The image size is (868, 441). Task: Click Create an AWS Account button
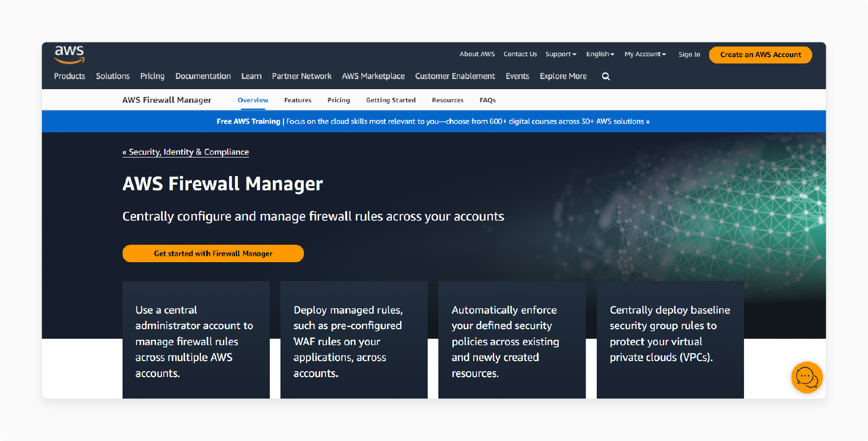(760, 55)
